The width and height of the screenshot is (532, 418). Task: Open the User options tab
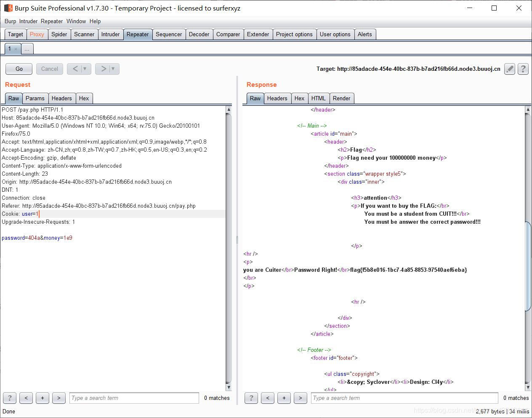click(x=335, y=35)
